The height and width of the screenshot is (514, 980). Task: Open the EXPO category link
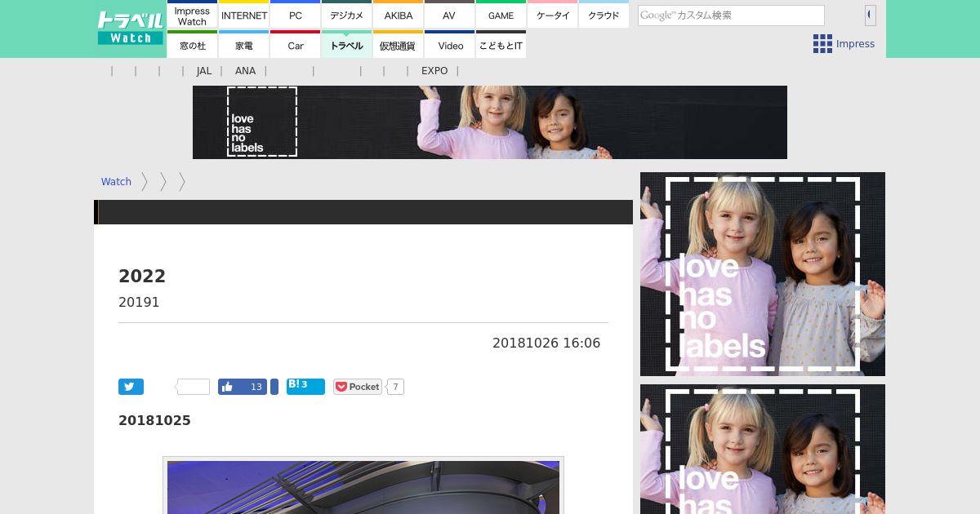(434, 71)
